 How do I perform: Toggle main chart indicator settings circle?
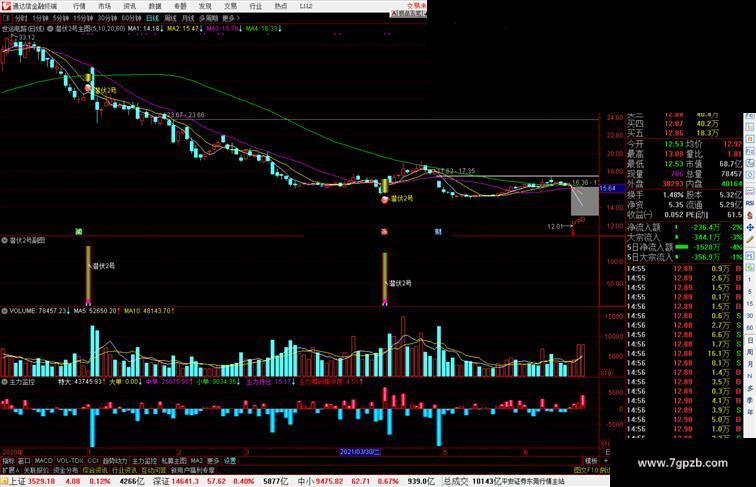[x=50, y=29]
